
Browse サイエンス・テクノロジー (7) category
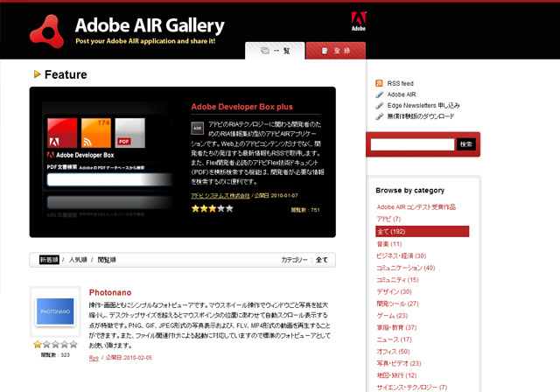pyautogui.click(x=412, y=387)
